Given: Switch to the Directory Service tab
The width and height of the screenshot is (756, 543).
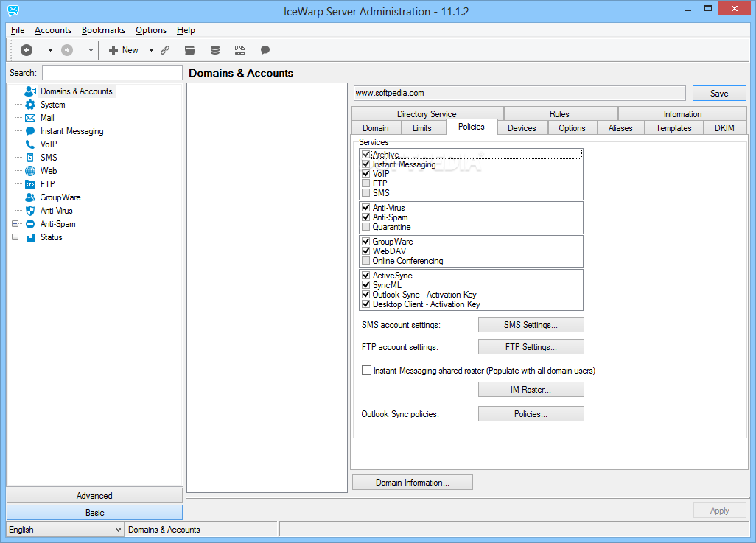Looking at the screenshot, I should click(x=427, y=113).
